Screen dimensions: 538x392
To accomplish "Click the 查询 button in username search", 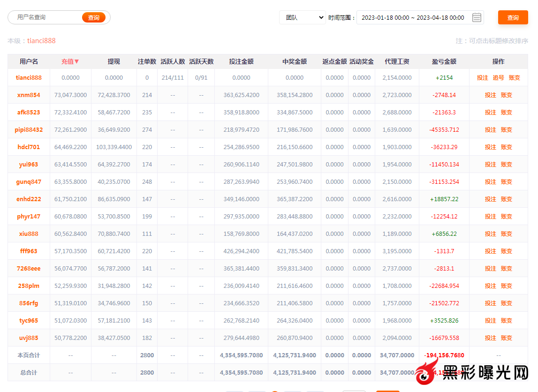I will (94, 18).
